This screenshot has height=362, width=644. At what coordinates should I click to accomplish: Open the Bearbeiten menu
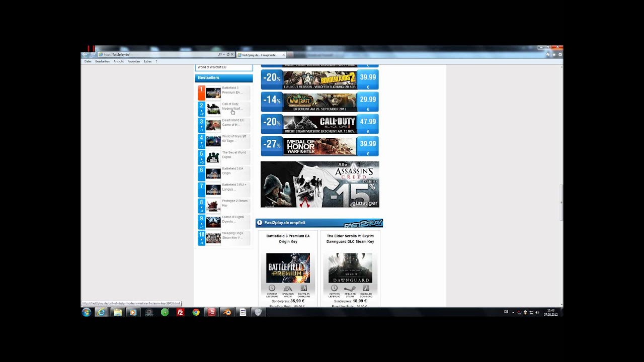(x=102, y=61)
